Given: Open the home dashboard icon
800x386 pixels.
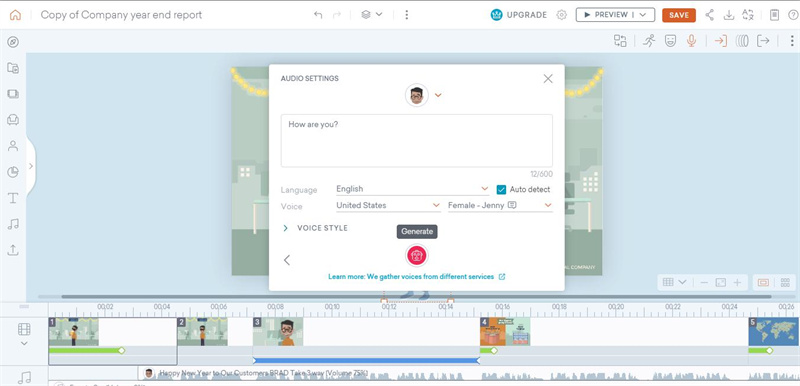Looking at the screenshot, I should 15,15.
